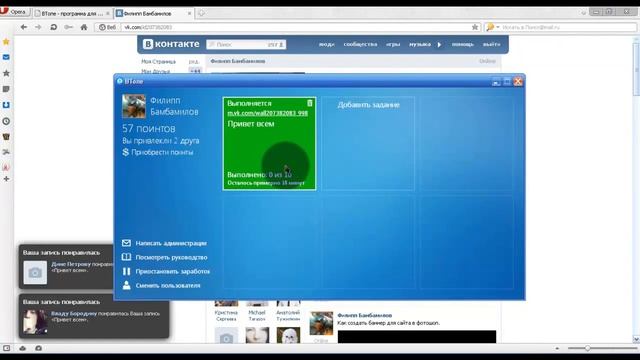The height and width of the screenshot is (360, 640).
Task: Open люди in VK header menu
Action: 327,44
